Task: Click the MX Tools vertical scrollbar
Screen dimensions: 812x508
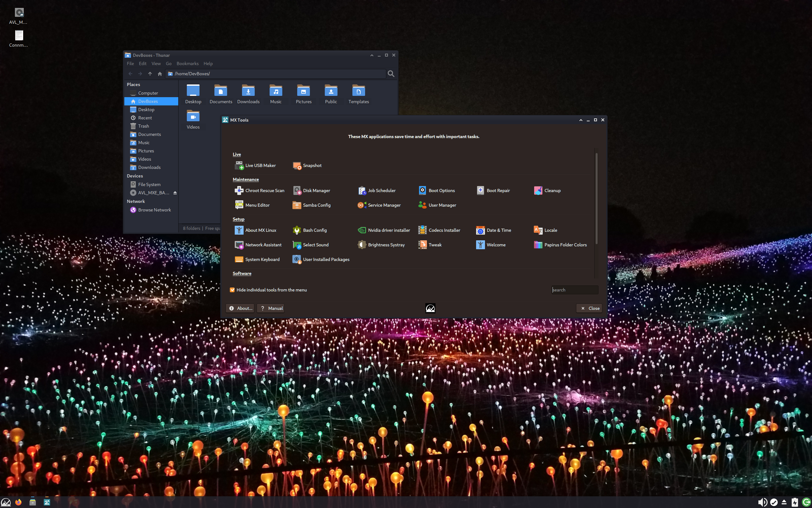Action: (596, 198)
